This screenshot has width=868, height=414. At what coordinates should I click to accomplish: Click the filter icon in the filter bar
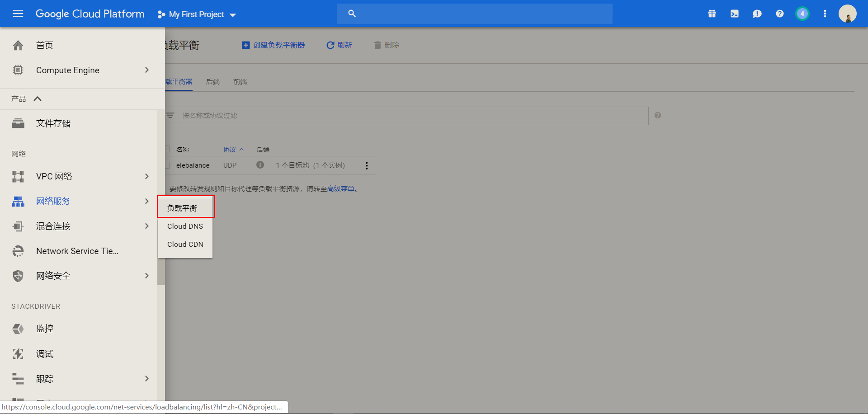point(170,116)
